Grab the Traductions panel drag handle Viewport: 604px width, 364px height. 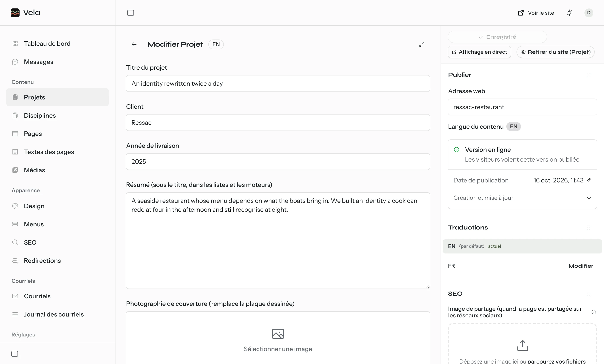tap(589, 228)
